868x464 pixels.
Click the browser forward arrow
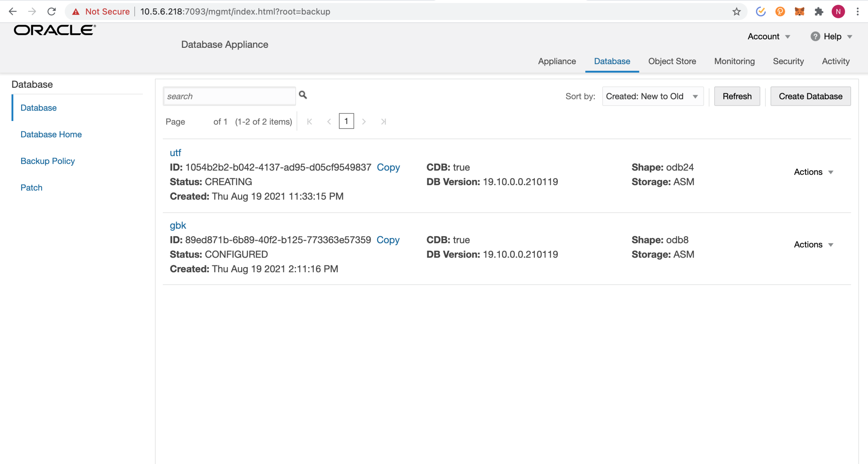32,12
